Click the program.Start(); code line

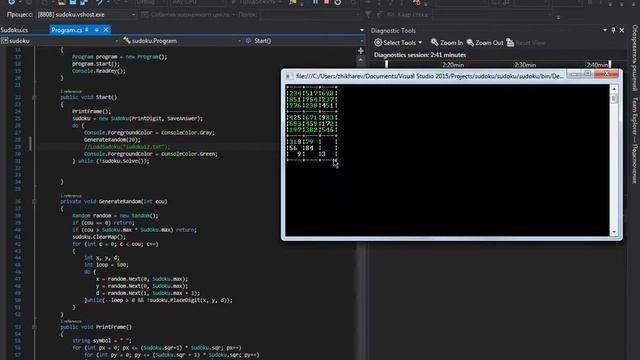click(x=96, y=64)
